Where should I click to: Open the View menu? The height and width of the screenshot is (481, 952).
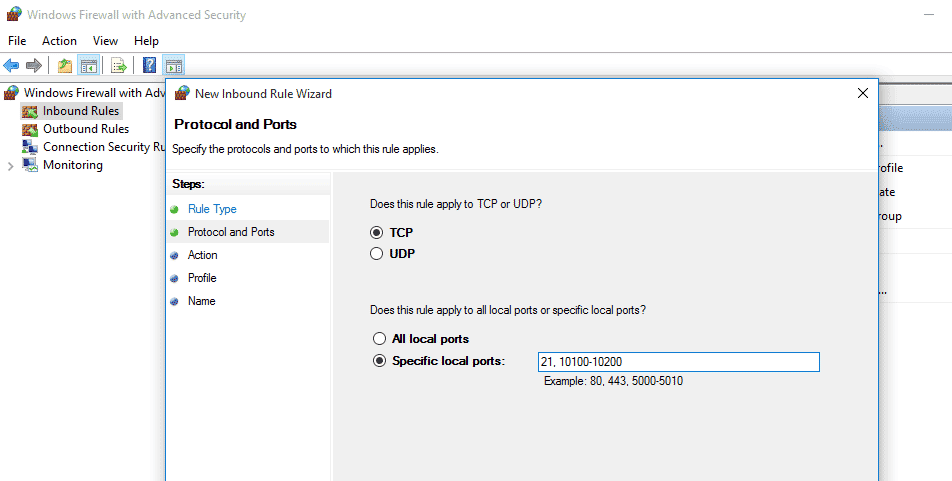point(105,41)
